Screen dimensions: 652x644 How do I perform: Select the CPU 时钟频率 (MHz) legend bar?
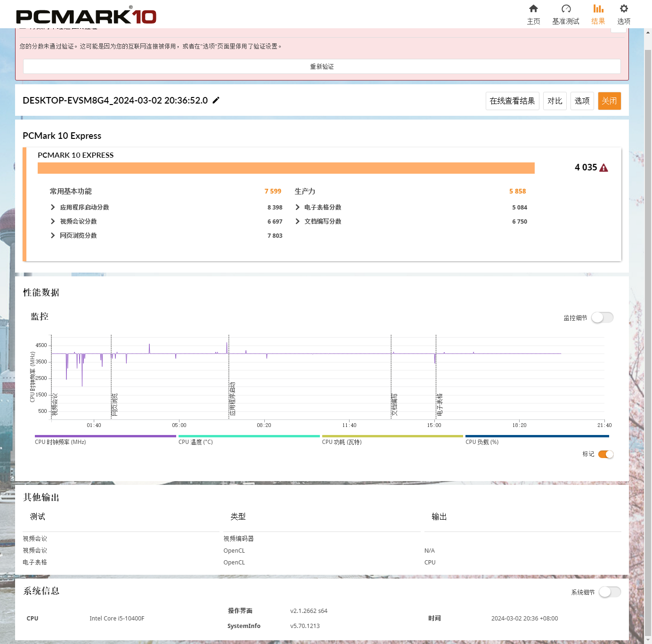point(105,436)
